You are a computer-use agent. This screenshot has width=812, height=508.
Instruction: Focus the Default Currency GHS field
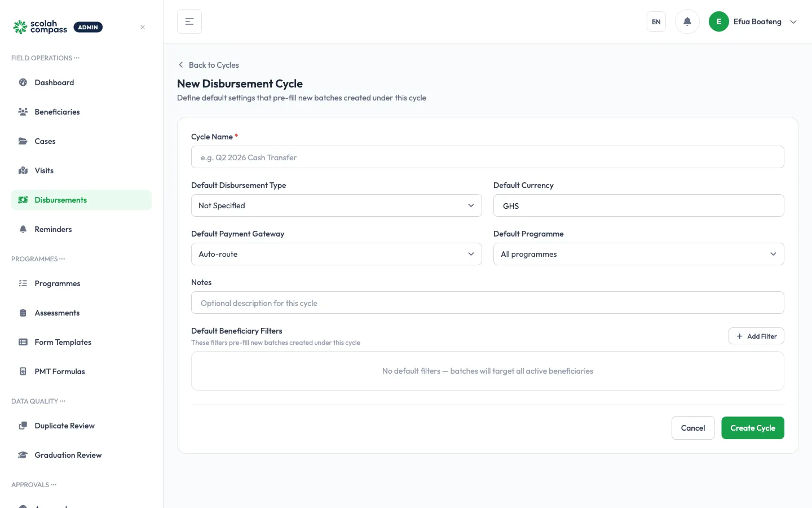point(639,205)
